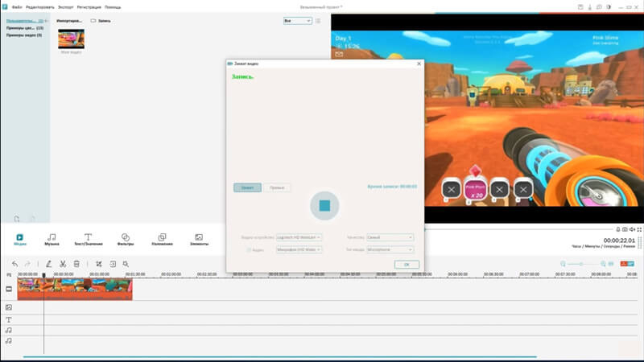Click the volume speaker icon under preview
Viewport: 644px width, 362px height.
point(632,229)
